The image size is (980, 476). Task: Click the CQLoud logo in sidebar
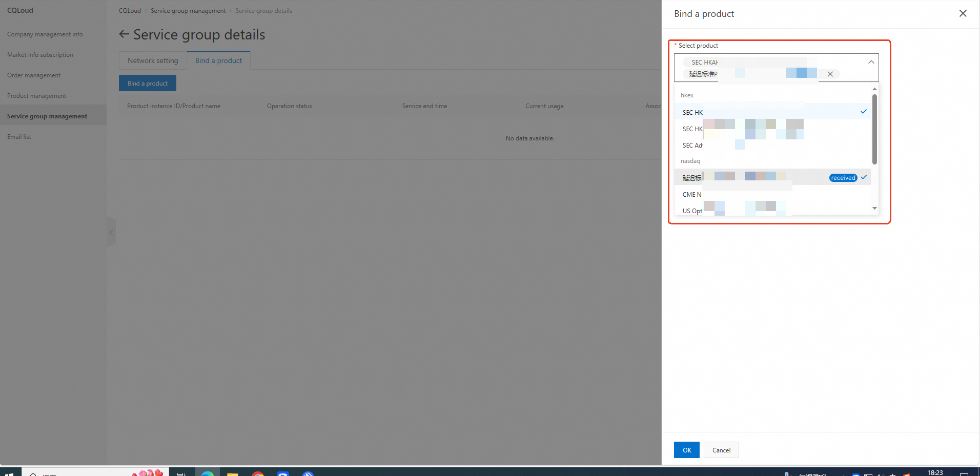20,10
